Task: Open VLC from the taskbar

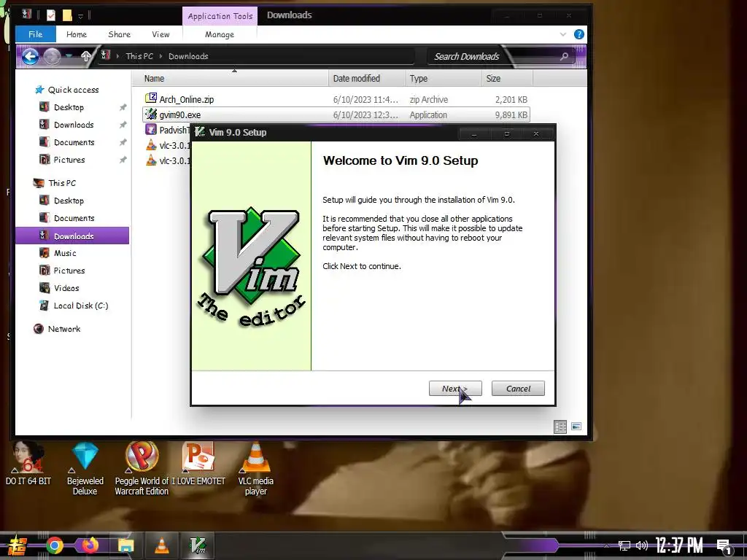Action: point(162,545)
